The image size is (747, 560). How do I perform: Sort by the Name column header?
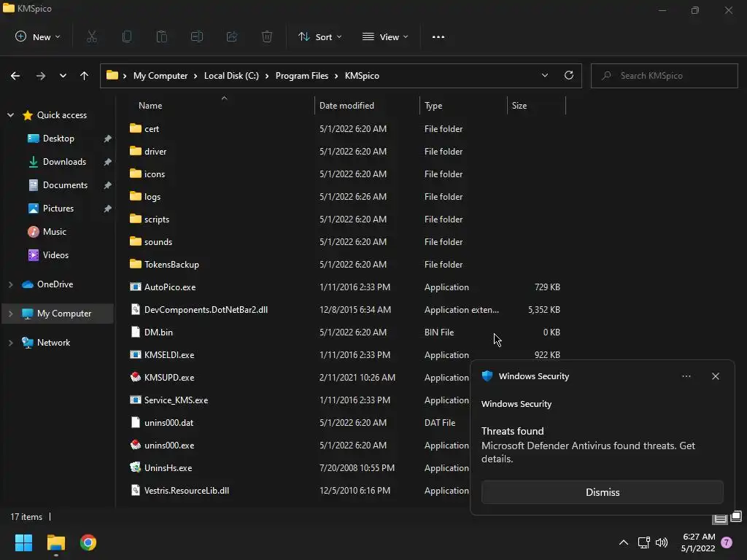pos(150,106)
